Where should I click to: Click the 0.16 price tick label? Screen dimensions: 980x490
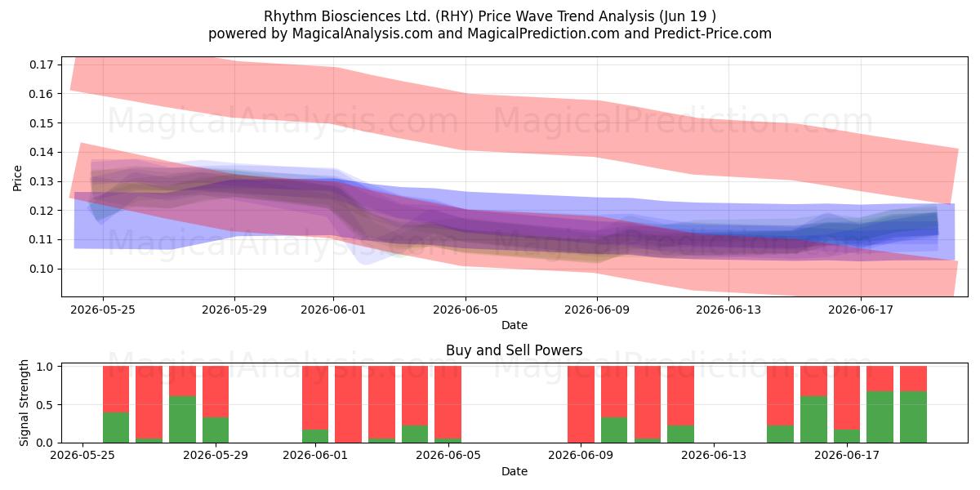[x=42, y=94]
